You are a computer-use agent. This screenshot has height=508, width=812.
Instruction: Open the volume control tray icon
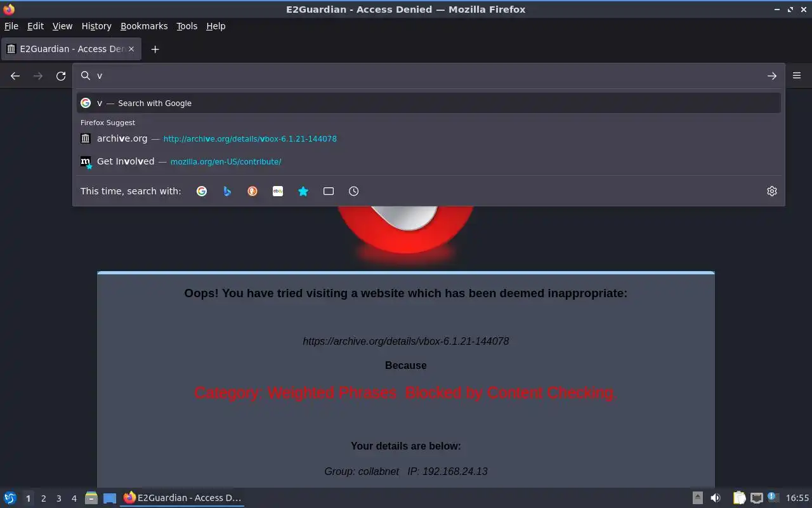click(x=716, y=498)
